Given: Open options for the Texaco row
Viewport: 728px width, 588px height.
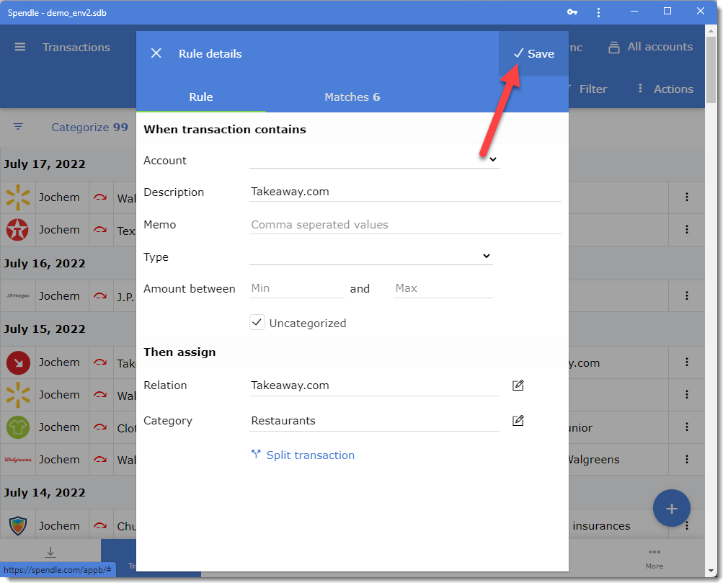Looking at the screenshot, I should (x=687, y=230).
